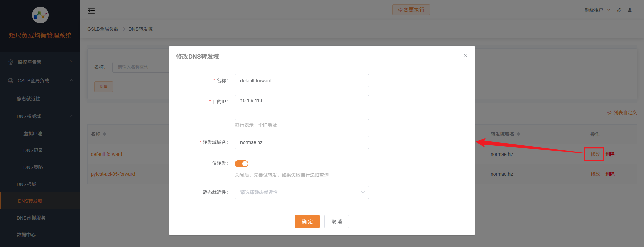The image size is (644, 247).
Task: Close the 修改DNS转发域 dialog
Action: tap(465, 55)
